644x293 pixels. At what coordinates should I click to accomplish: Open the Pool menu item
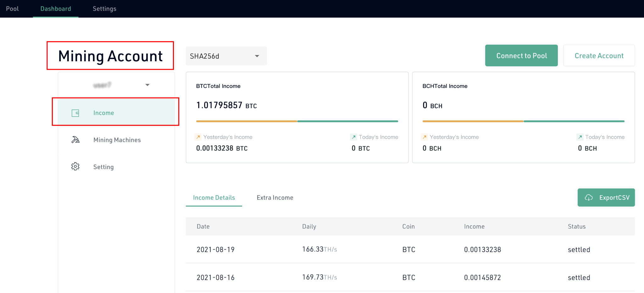12,9
